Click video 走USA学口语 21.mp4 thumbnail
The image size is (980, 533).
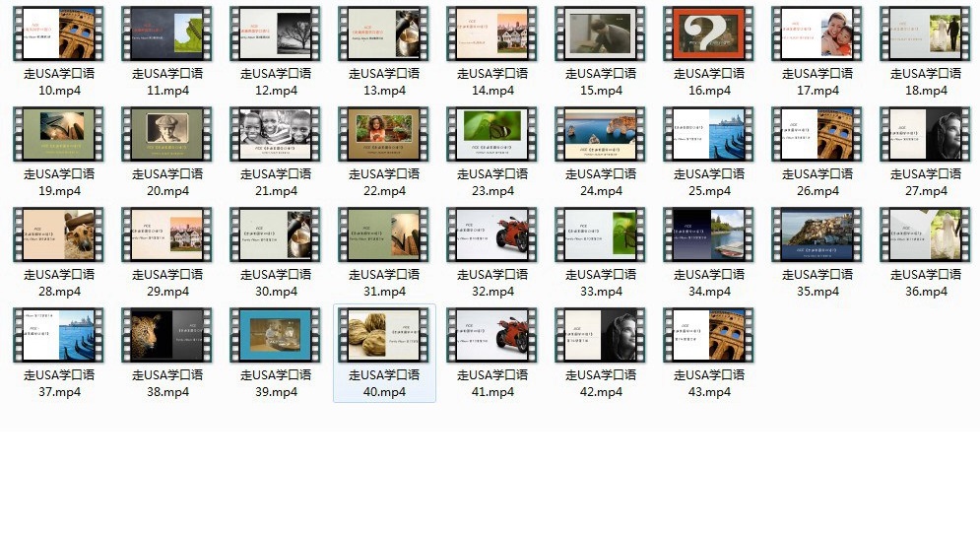276,134
